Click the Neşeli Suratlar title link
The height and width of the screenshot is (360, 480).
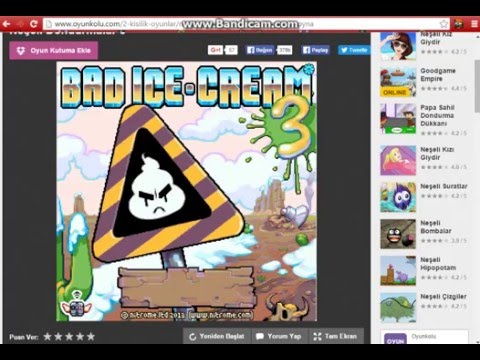pyautogui.click(x=444, y=186)
